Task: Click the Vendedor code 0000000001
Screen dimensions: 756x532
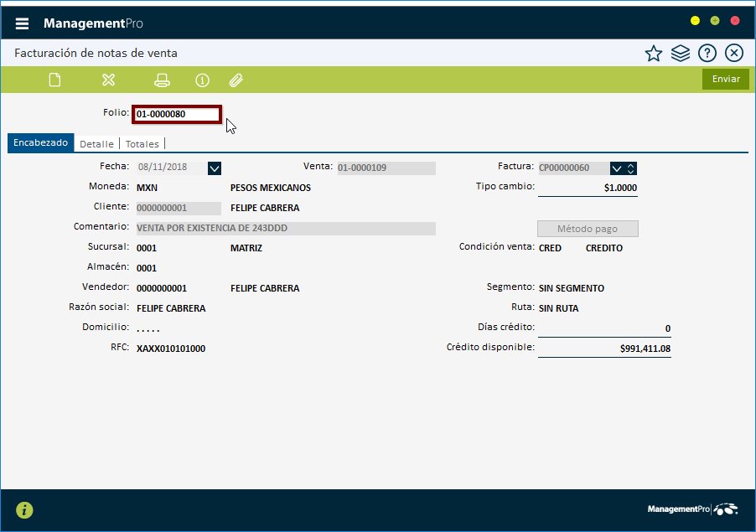Action: (162, 288)
